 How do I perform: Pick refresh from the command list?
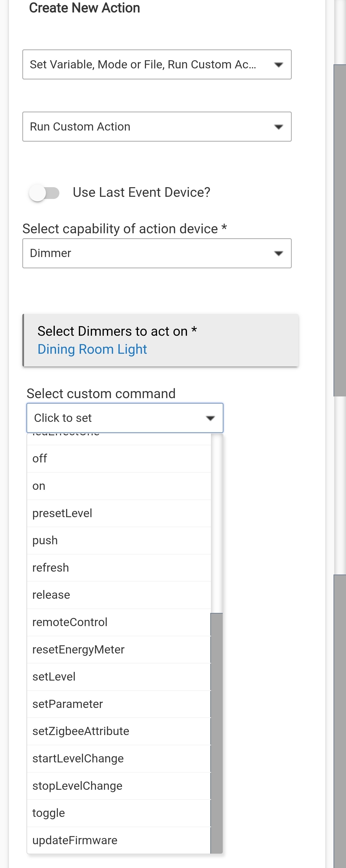coord(119,568)
